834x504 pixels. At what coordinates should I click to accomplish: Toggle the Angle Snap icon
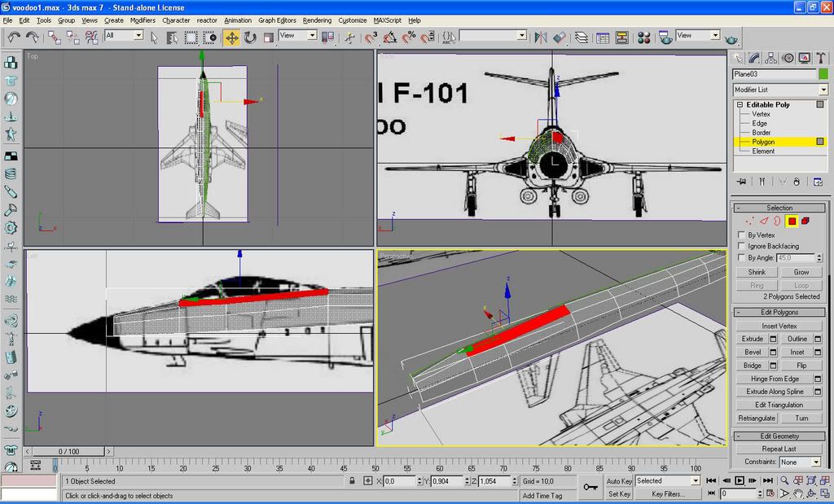tap(390, 37)
